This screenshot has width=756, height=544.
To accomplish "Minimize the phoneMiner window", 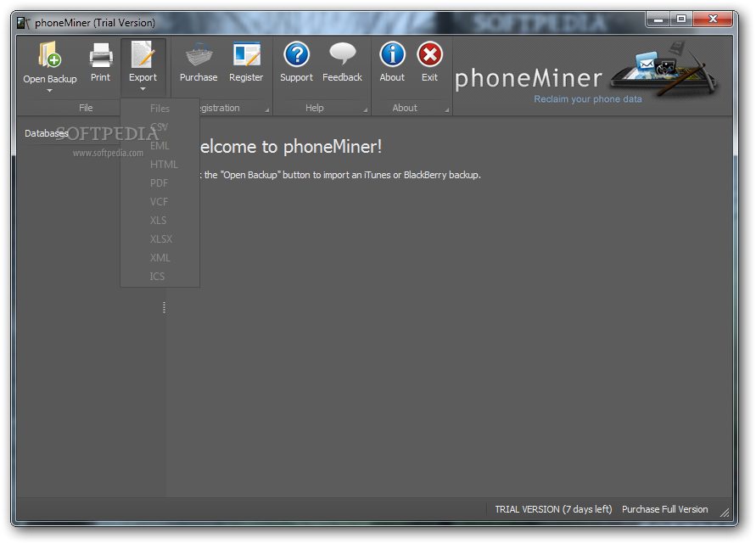I will click(658, 20).
